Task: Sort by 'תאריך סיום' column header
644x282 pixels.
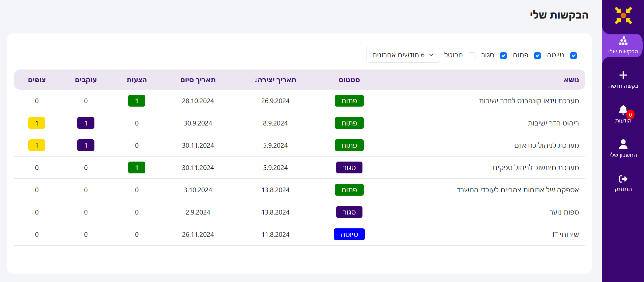Action: point(198,80)
